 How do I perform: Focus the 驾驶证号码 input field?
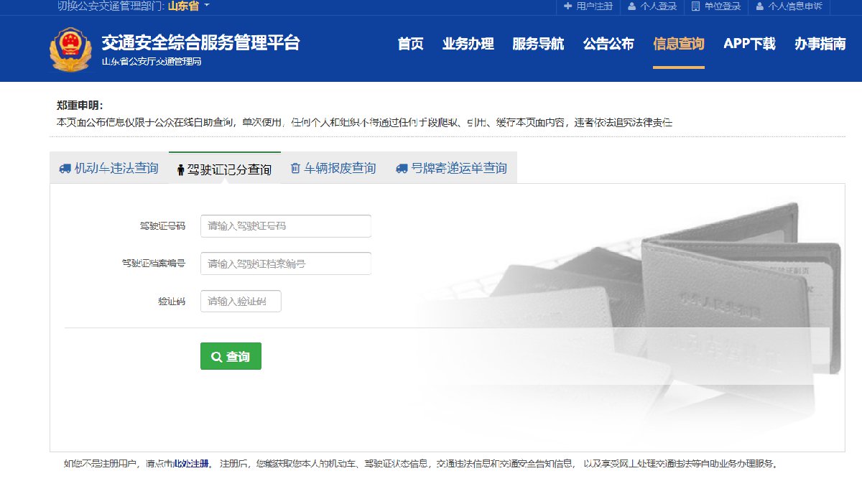285,226
